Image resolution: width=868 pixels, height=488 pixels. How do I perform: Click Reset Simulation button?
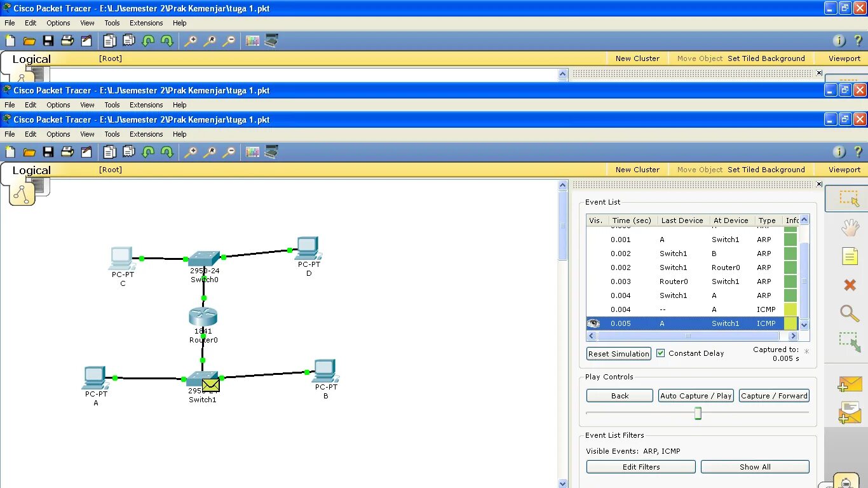point(619,354)
